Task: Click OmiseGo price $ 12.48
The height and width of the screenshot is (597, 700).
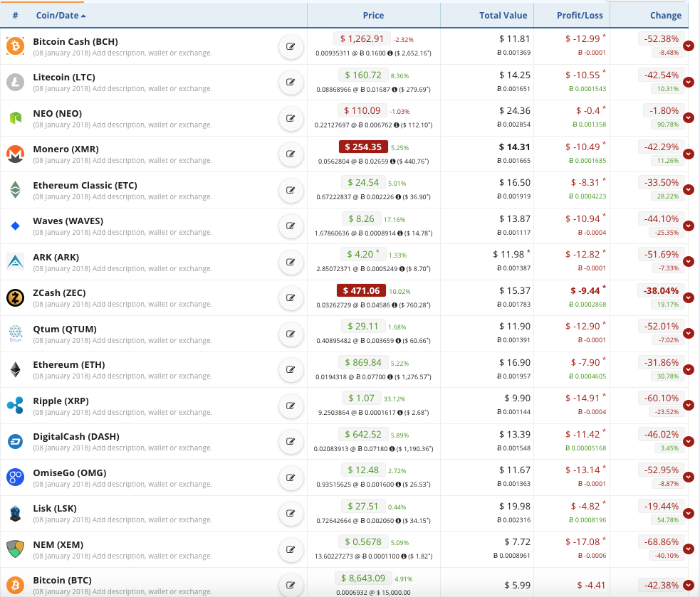Action: (363, 470)
